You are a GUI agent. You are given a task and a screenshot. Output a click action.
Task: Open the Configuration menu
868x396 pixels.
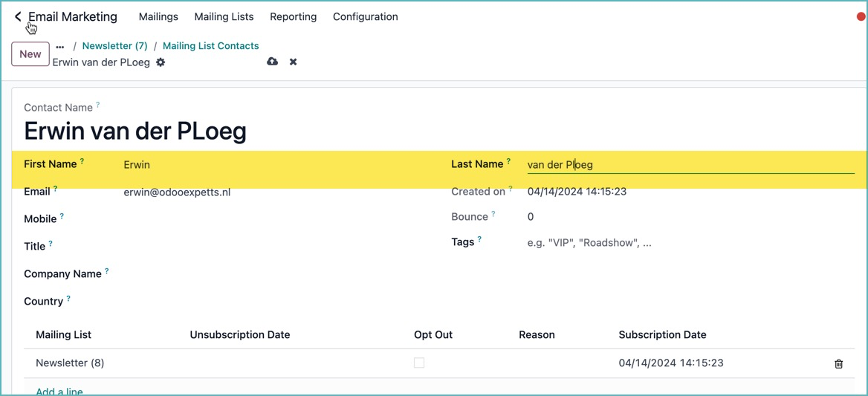[365, 16]
